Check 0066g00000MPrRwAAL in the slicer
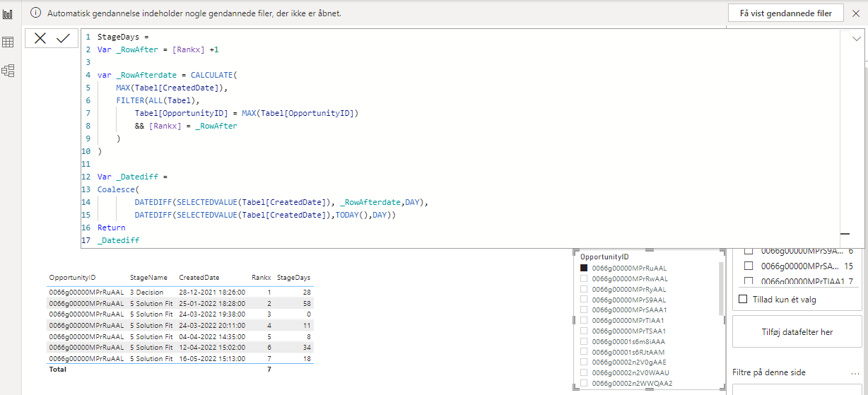868x395 pixels. coord(584,278)
